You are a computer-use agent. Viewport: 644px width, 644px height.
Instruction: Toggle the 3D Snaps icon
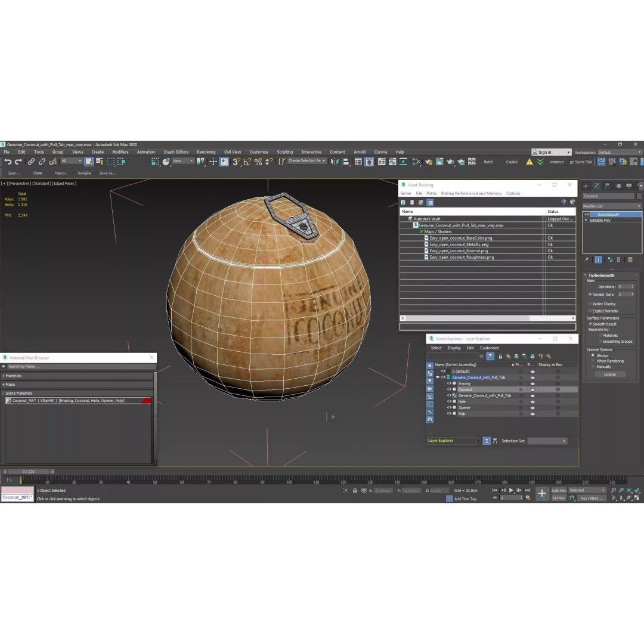pos(236,162)
